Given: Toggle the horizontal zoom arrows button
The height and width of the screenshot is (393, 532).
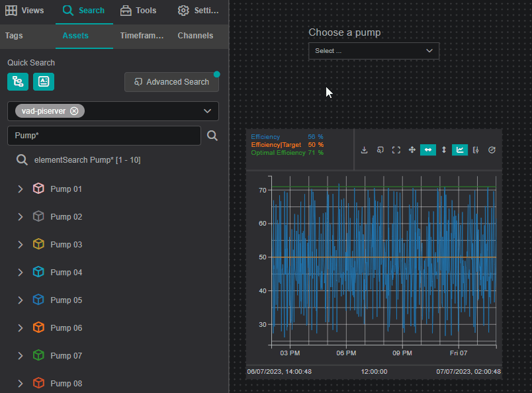Looking at the screenshot, I should tap(428, 150).
